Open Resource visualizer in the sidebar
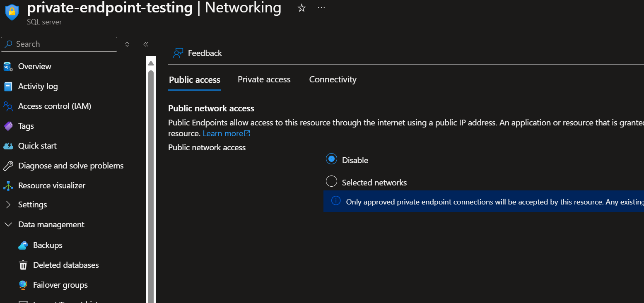Viewport: 644px width, 303px height. (52, 186)
